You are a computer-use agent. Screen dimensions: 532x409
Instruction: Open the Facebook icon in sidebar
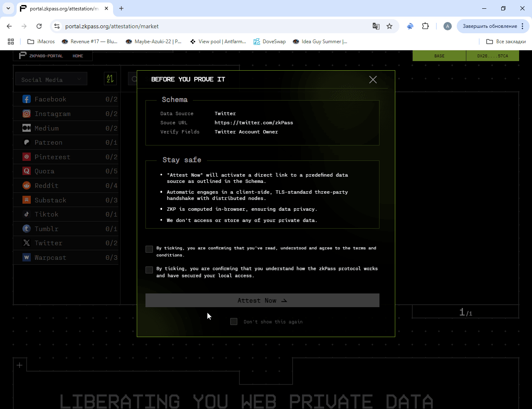(x=27, y=99)
